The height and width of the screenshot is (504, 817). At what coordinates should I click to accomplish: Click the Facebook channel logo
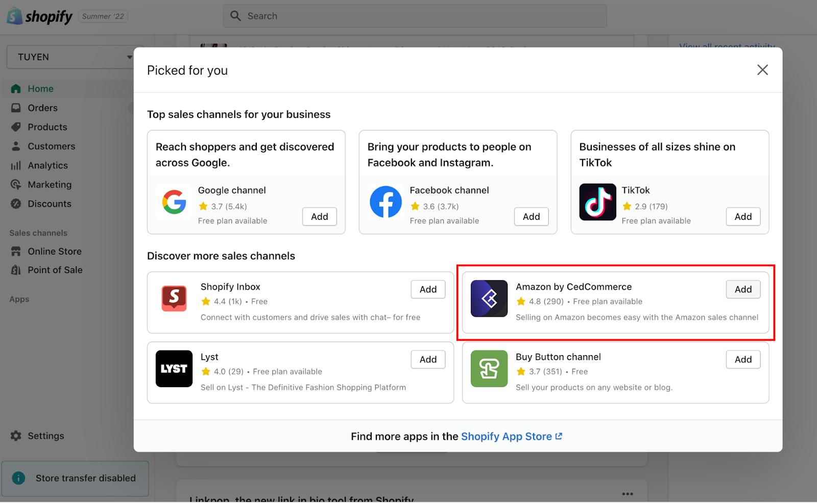(x=386, y=202)
